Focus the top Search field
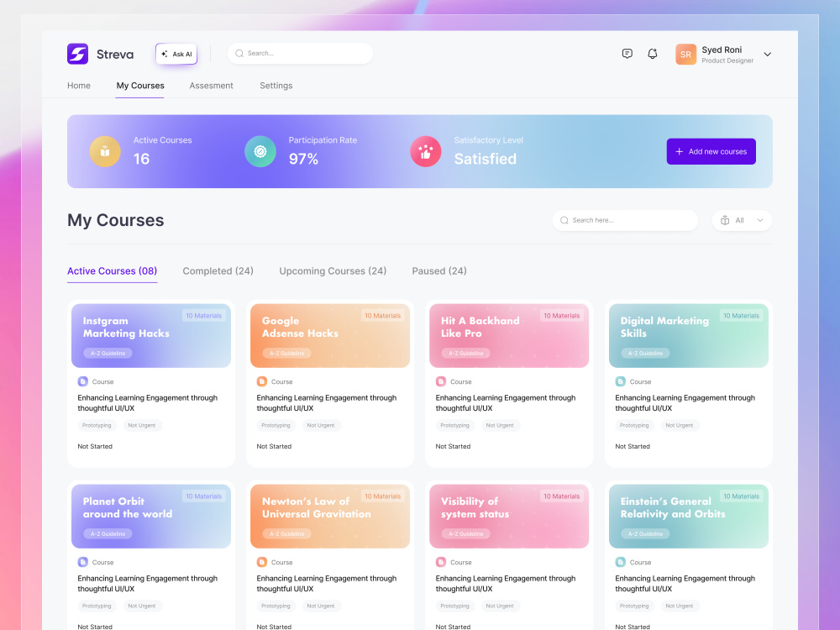 300,54
